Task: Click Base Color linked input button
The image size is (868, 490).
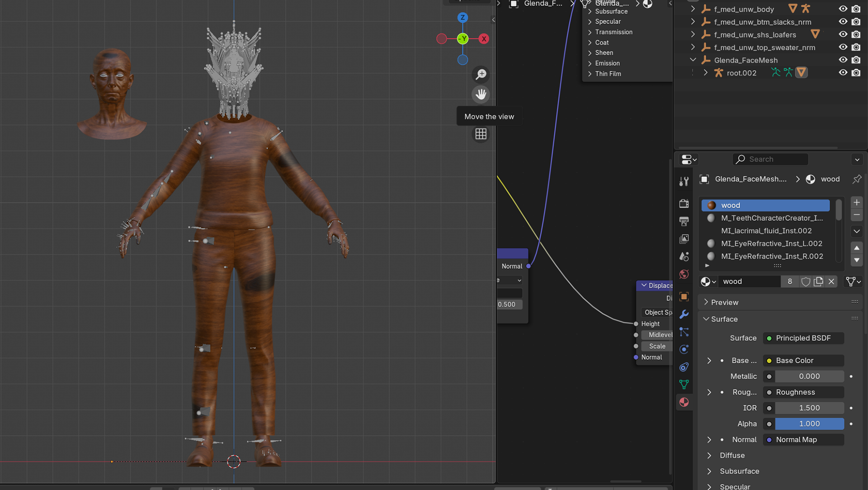Action: point(803,361)
